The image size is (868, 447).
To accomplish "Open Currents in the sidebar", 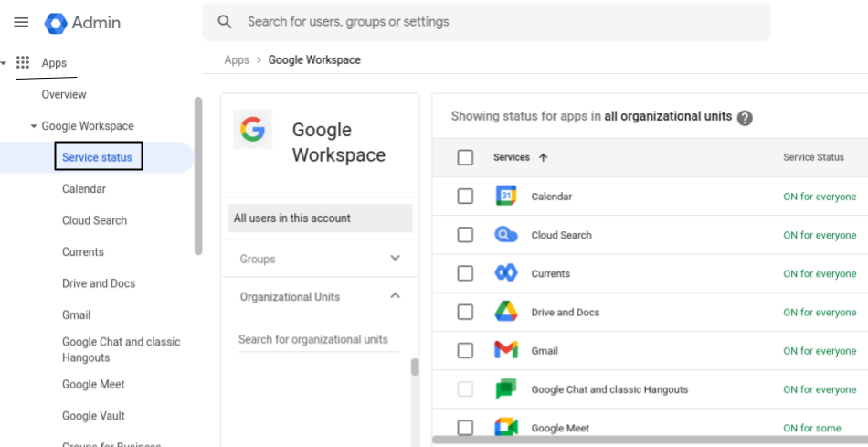I will coord(83,252).
